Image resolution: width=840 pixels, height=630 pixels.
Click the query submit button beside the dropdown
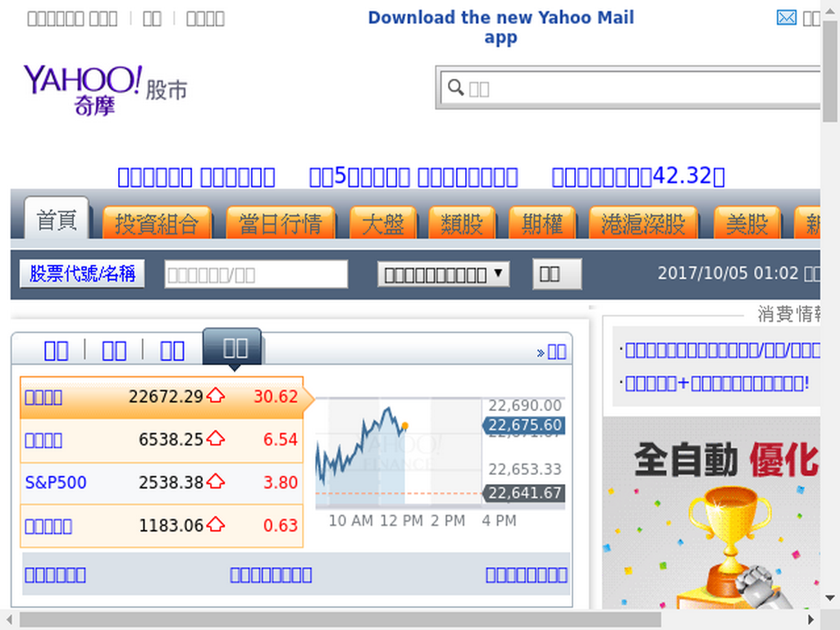[x=557, y=274]
